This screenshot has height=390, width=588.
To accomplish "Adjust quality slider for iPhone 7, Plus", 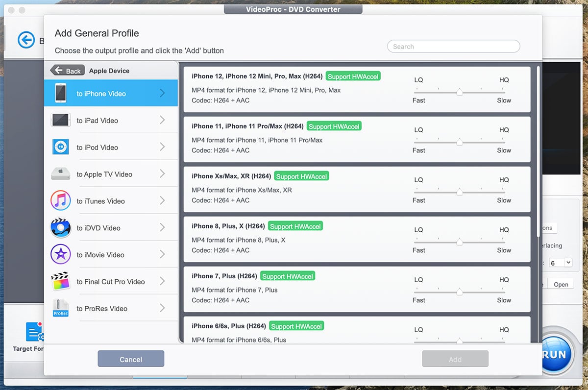I will pyautogui.click(x=460, y=292).
